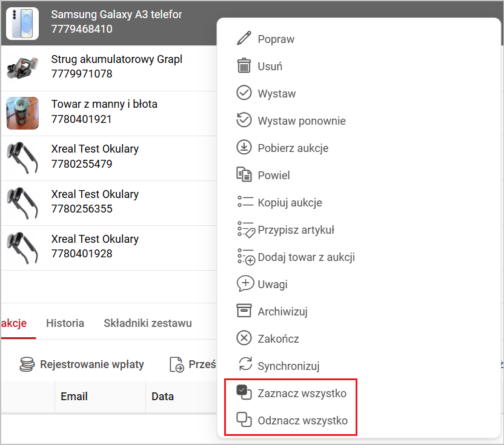Select Zaznacz wszystko to check all
Viewport: 504px width, 445px height.
pos(302,394)
